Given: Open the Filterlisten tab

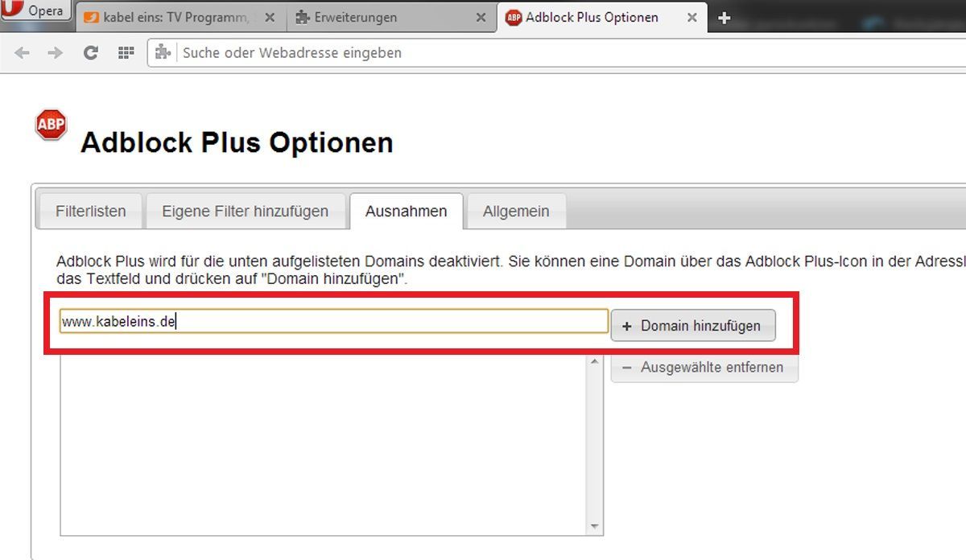Looking at the screenshot, I should [x=91, y=212].
